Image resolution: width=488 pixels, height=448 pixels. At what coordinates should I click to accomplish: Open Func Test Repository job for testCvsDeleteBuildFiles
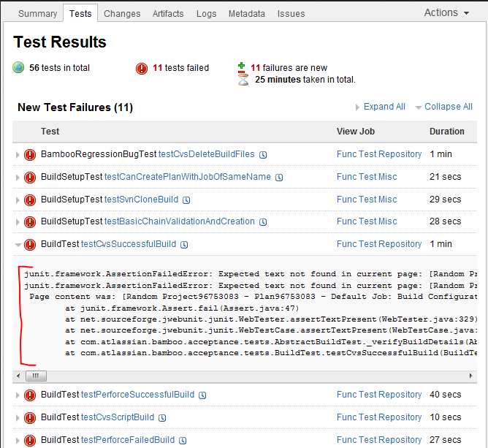pos(379,154)
